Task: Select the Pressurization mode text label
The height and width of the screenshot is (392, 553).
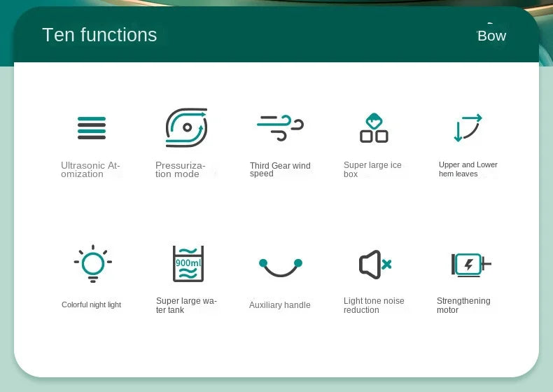Action: pos(181,170)
